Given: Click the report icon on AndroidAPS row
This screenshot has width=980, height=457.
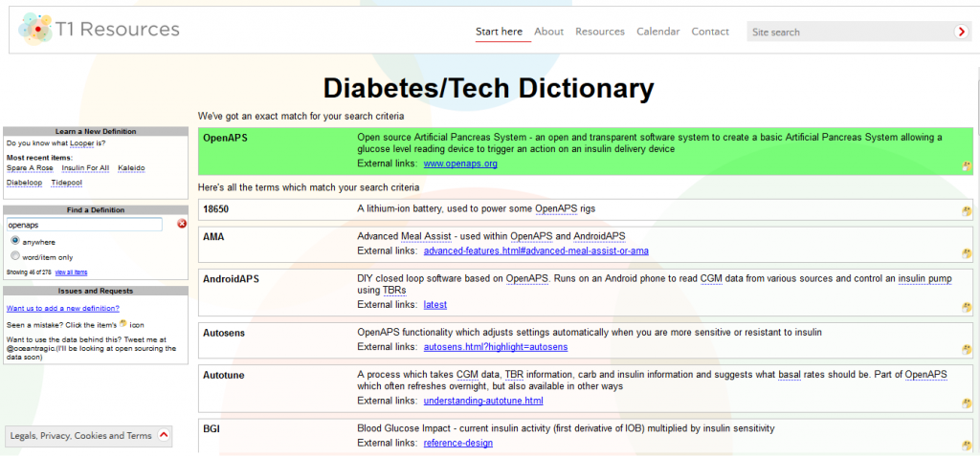Looking at the screenshot, I should [x=967, y=307].
